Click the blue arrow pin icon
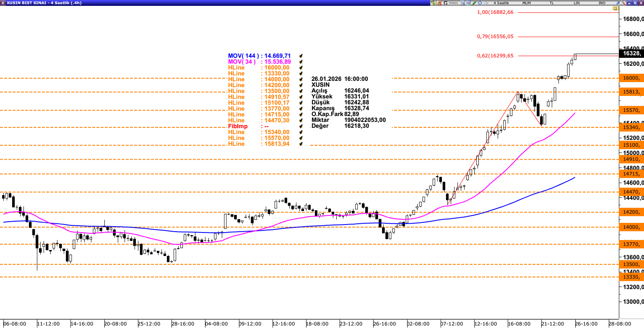Image resolution: width=644 pixels, height=328 pixels. 618,3
